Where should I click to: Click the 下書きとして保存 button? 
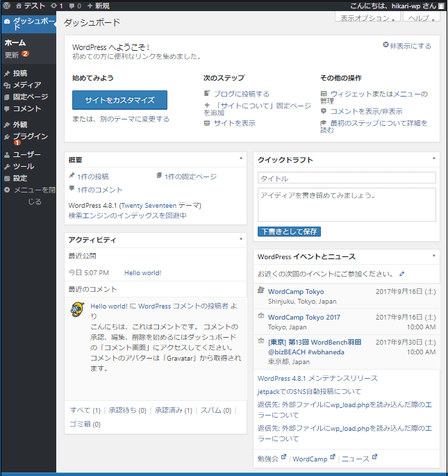click(x=289, y=231)
